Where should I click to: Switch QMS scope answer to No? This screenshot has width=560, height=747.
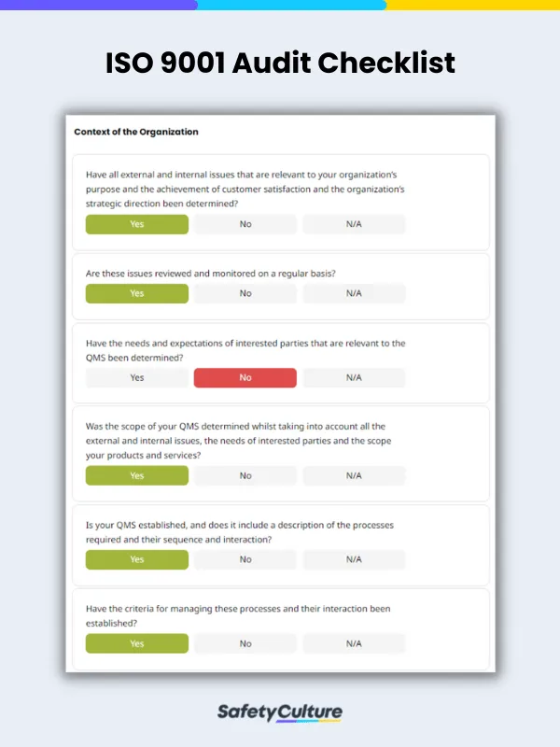tap(245, 475)
